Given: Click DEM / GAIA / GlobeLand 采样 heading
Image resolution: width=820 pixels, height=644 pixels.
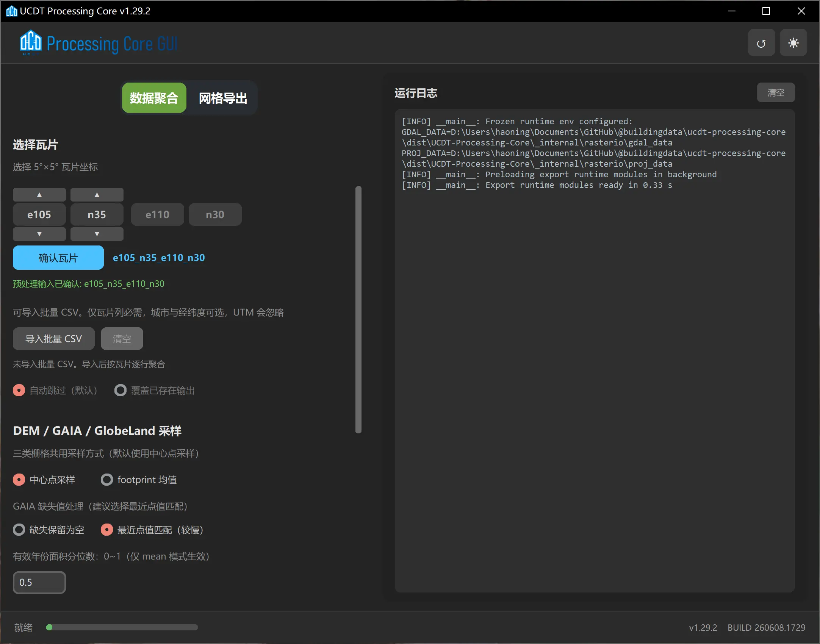Looking at the screenshot, I should [x=97, y=431].
